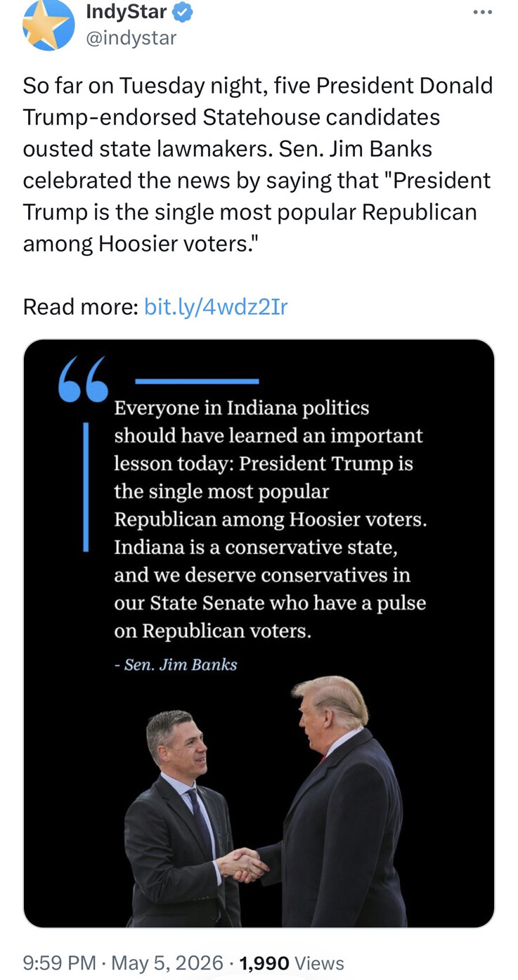518x980 pixels.
Task: Select the main tweet text paragraph
Action: tap(258, 164)
